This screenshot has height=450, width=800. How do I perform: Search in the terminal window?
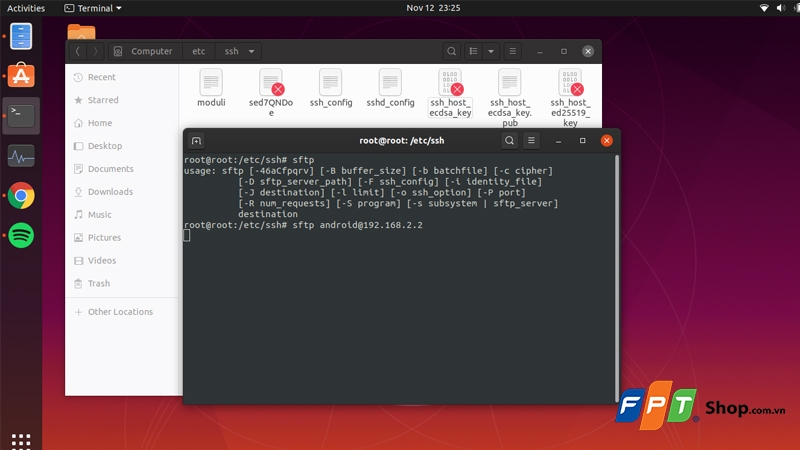(x=509, y=141)
